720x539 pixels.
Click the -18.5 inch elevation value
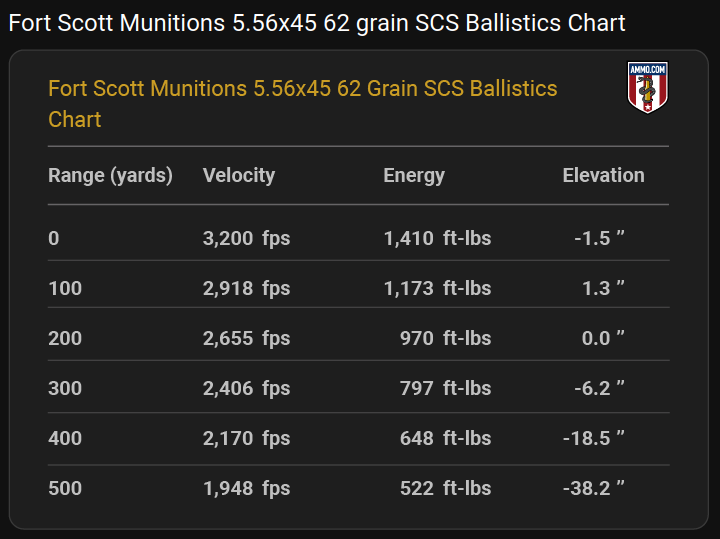(x=594, y=438)
